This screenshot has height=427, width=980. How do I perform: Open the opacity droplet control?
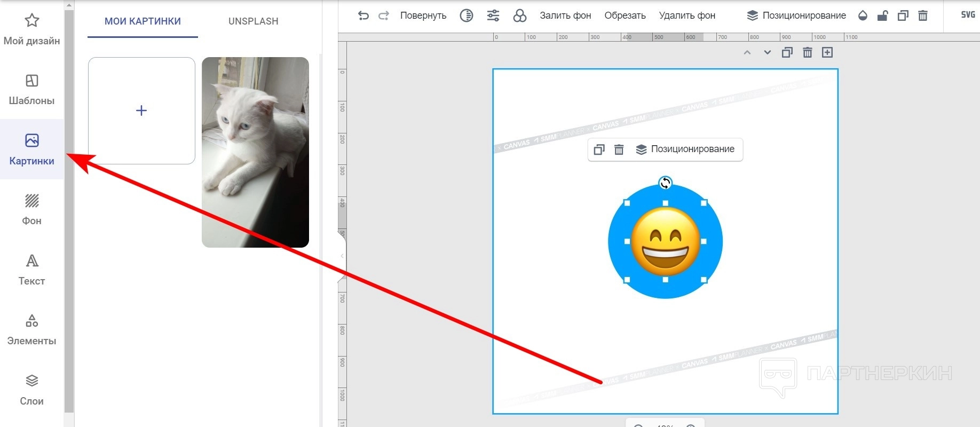click(863, 15)
